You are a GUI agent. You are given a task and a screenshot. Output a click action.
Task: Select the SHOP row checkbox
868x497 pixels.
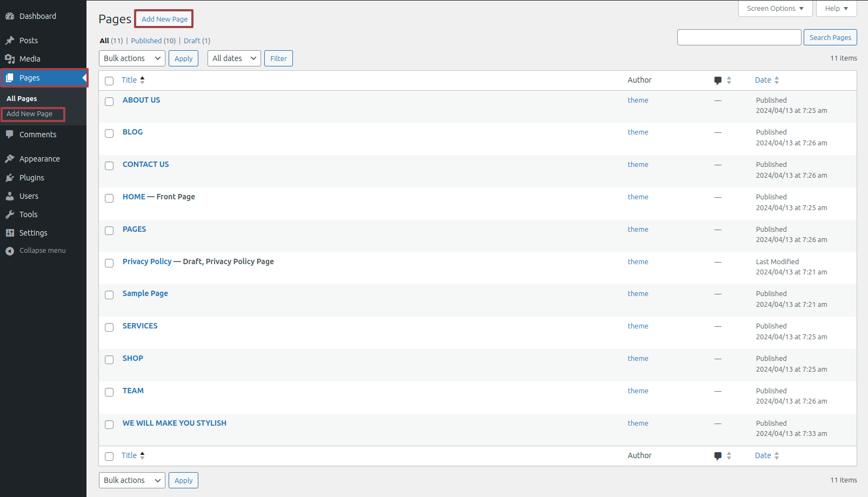click(x=109, y=360)
